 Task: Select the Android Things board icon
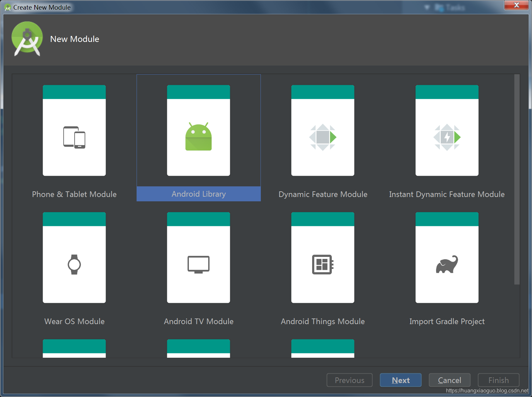pos(323,265)
